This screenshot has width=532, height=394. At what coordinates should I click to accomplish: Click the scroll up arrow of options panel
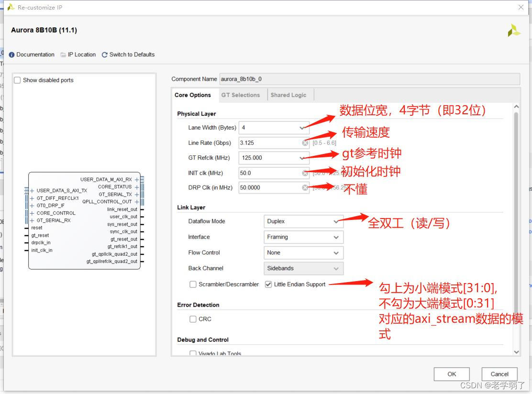point(516,107)
